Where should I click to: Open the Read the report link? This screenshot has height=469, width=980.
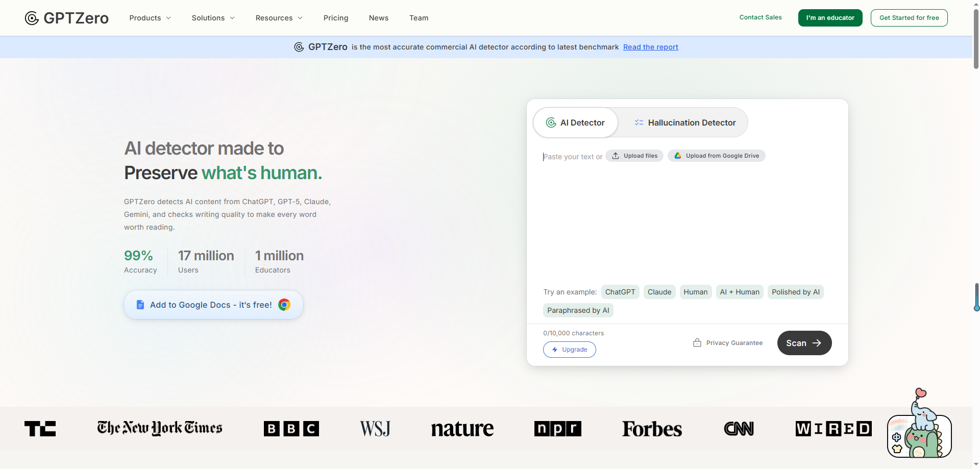(651, 47)
